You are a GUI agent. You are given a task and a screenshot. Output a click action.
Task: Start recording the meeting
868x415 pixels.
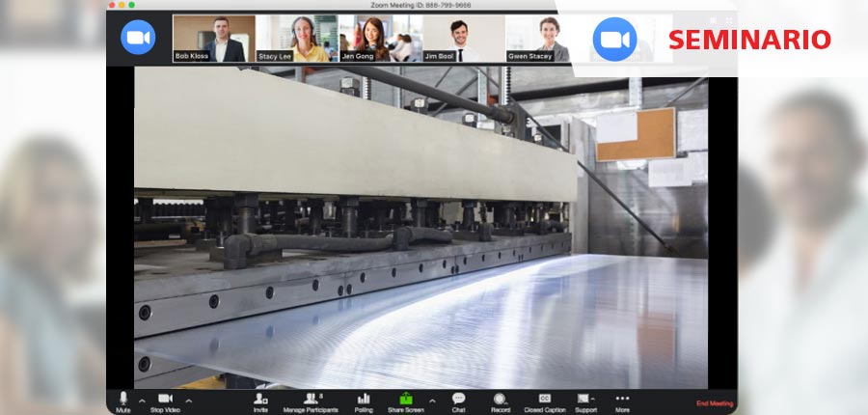500,400
